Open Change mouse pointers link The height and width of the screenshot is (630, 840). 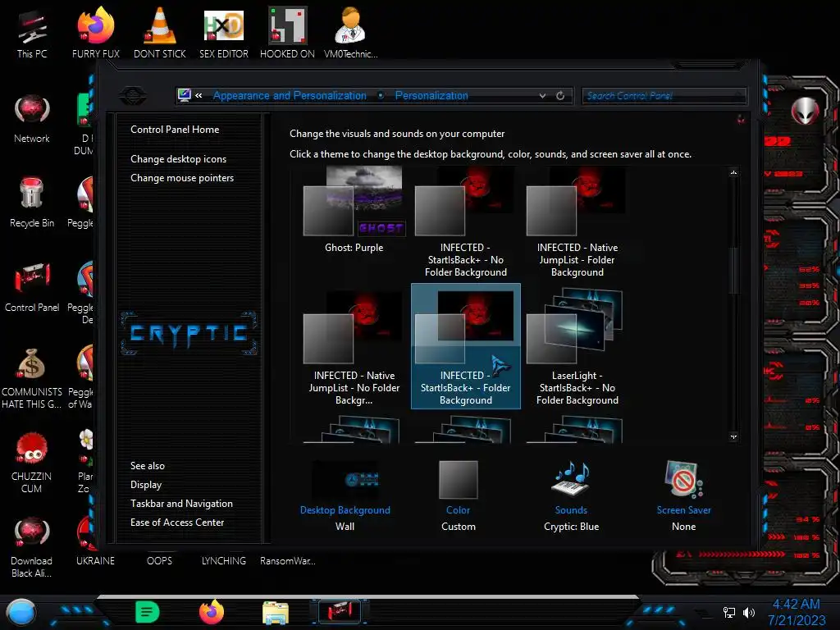[x=182, y=177]
